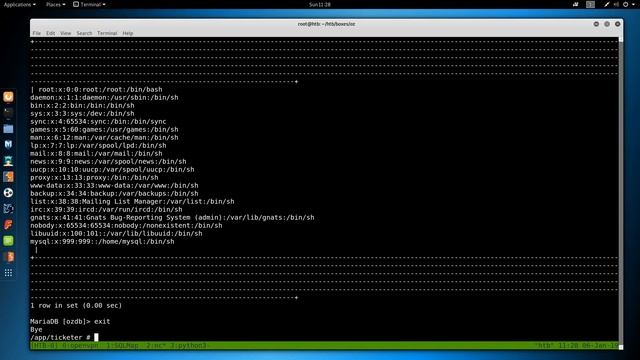Click the news:x:9:9 line

pyautogui.click(x=108, y=162)
